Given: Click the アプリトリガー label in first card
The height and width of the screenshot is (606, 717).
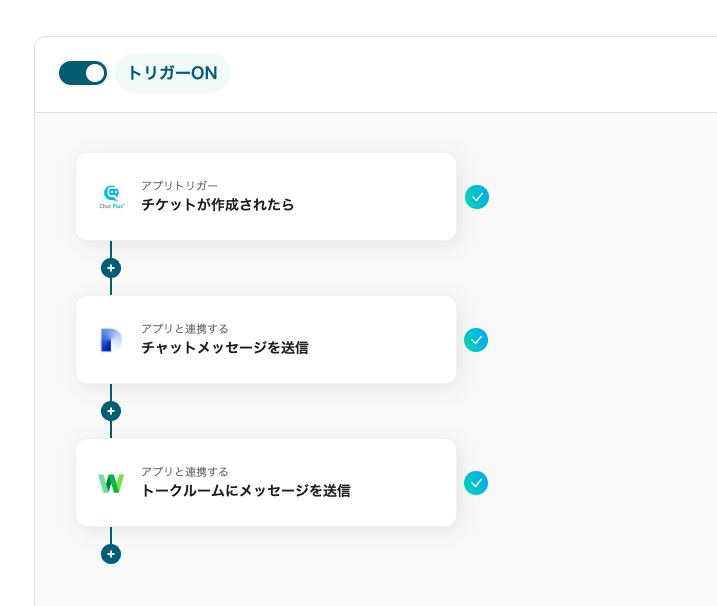Looking at the screenshot, I should pos(179,185).
